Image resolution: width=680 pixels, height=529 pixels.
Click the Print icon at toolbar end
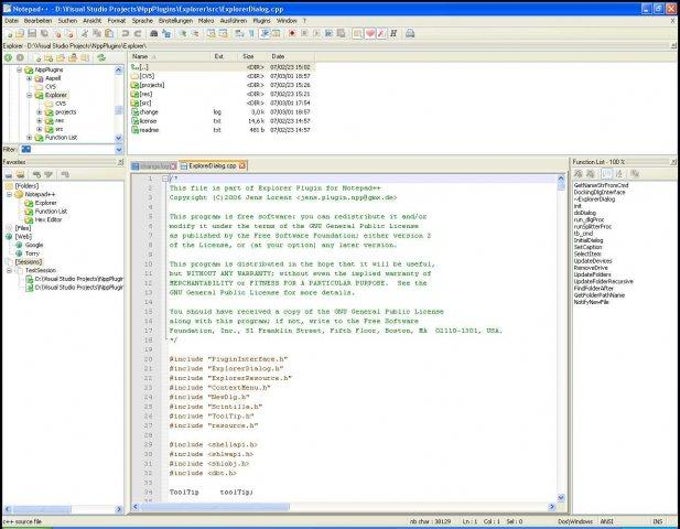click(x=410, y=33)
